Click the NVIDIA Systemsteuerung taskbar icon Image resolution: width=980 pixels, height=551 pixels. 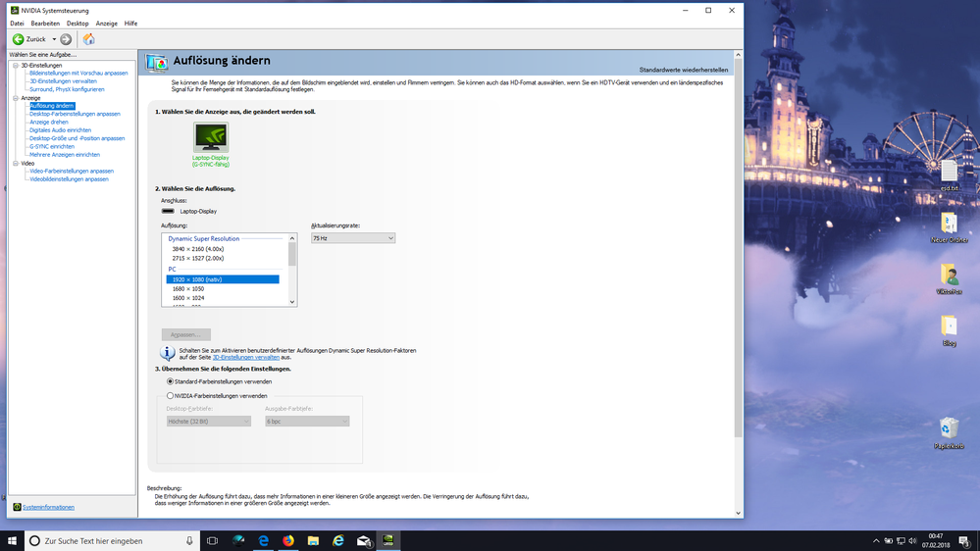coord(388,541)
